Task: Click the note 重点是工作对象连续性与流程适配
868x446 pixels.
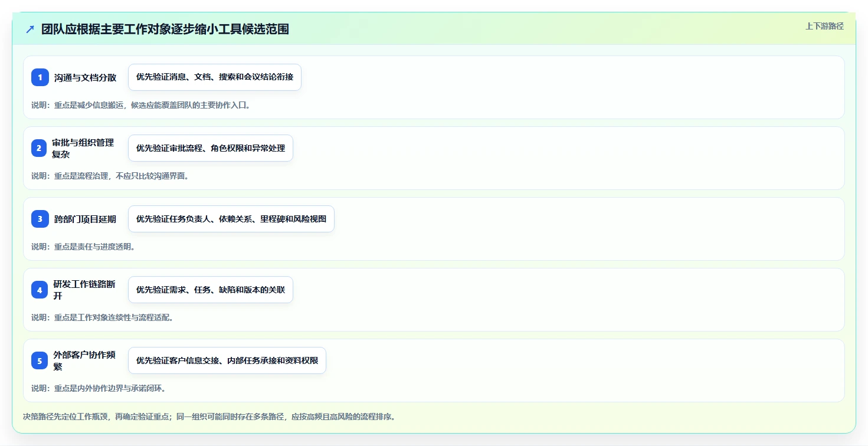Action: (x=102, y=317)
